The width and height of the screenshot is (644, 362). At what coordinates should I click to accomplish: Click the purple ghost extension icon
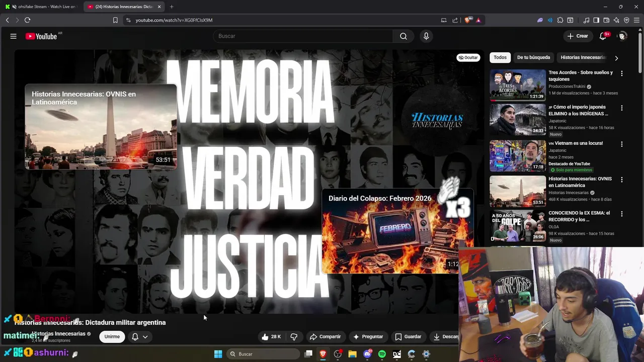point(540,20)
